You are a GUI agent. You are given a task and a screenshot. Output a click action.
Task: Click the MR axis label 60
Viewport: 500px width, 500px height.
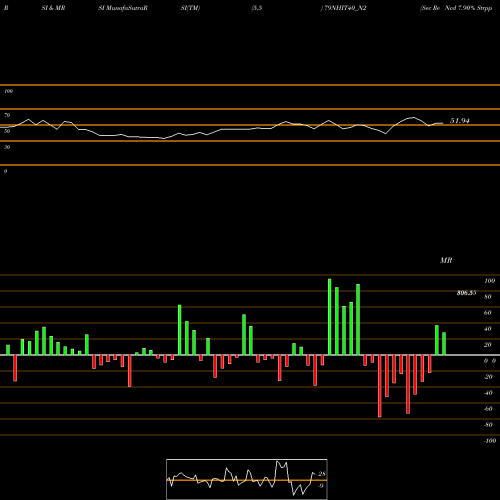click(x=487, y=313)
